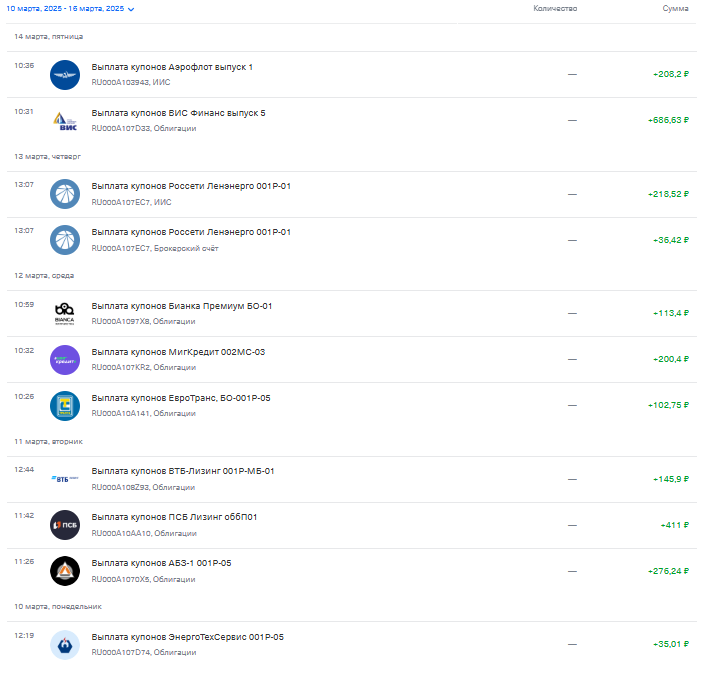This screenshot has height=674, width=705.
Task: Click the date header 11 марта, вторник
Action: (x=49, y=442)
